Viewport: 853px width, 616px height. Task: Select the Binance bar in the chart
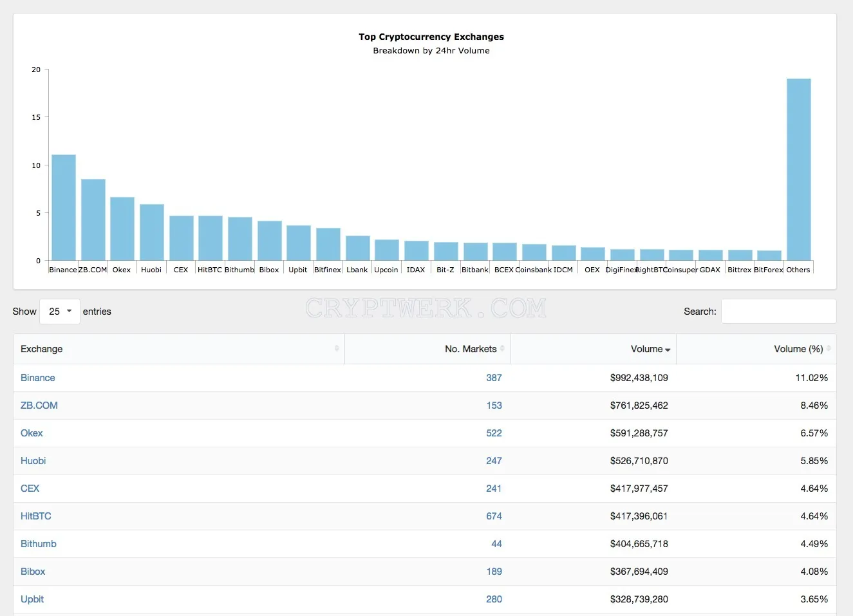[x=64, y=207]
